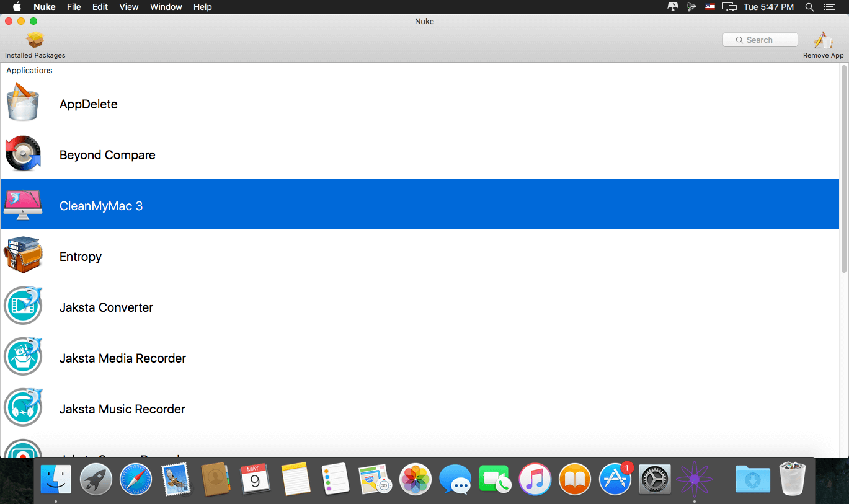Viewport: 849px width, 504px height.
Task: Open the Installed Packages view
Action: 35,45
